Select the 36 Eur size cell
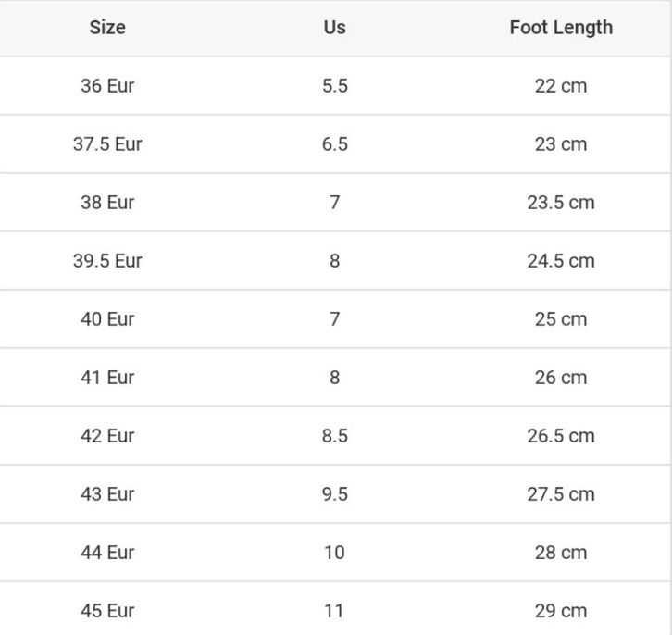672x635 pixels. point(107,86)
